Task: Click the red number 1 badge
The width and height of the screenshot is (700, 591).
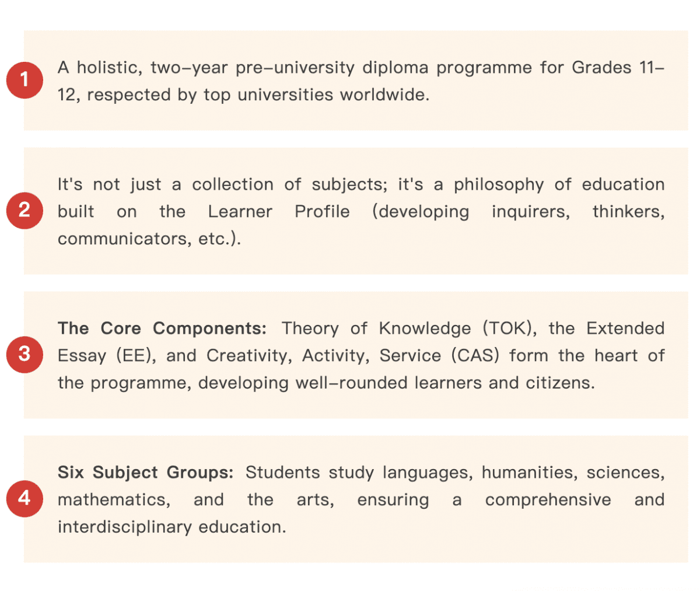Action: pos(24,80)
